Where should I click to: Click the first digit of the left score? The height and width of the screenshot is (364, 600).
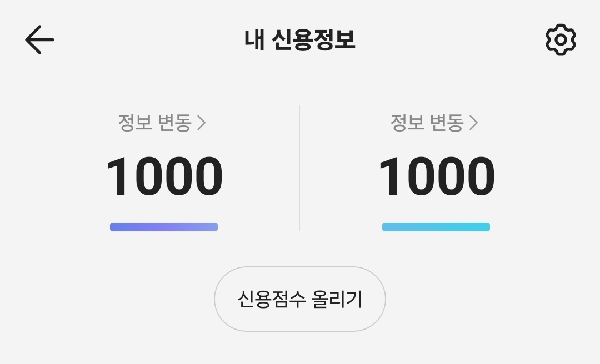[x=120, y=177]
